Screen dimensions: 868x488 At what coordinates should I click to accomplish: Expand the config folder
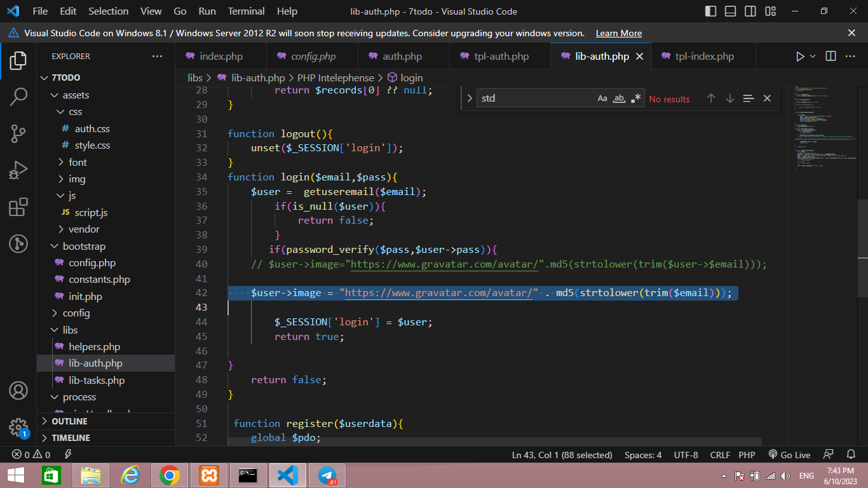pyautogui.click(x=105, y=313)
